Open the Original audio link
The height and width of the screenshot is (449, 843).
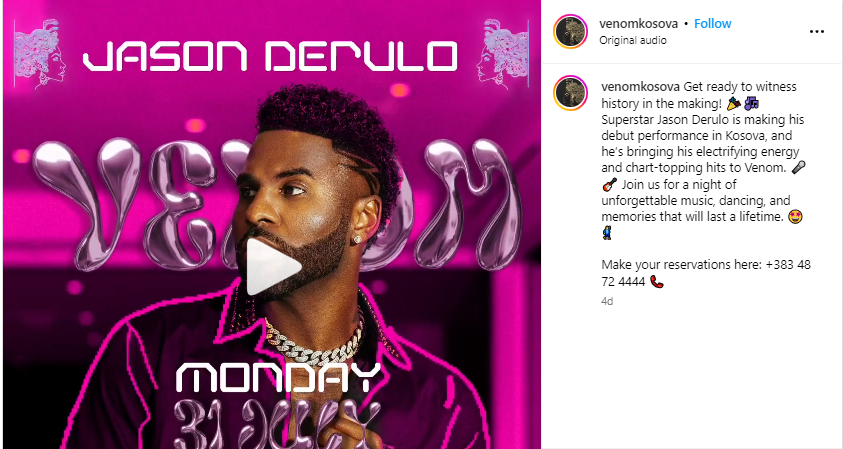(x=633, y=40)
